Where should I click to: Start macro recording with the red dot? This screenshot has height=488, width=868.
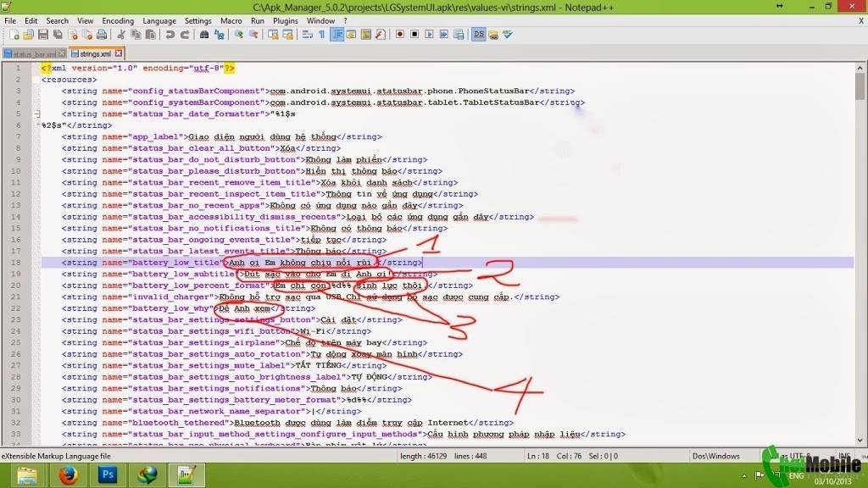pos(400,34)
